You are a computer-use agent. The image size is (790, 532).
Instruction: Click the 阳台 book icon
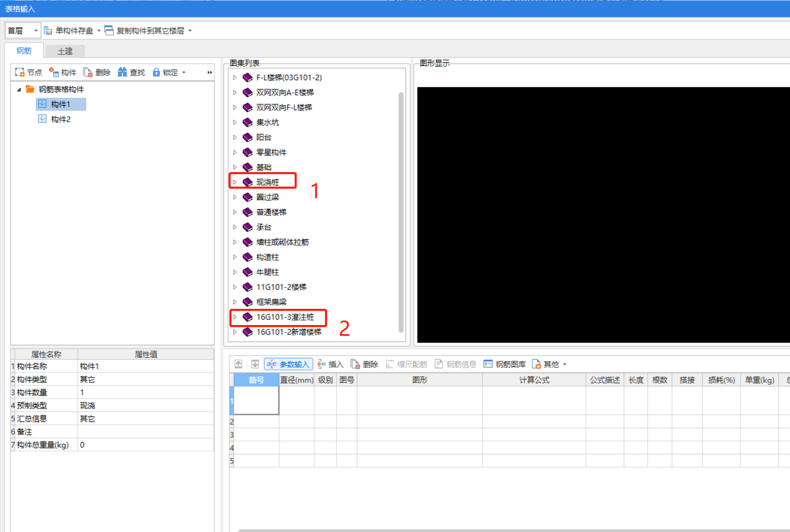pos(248,137)
